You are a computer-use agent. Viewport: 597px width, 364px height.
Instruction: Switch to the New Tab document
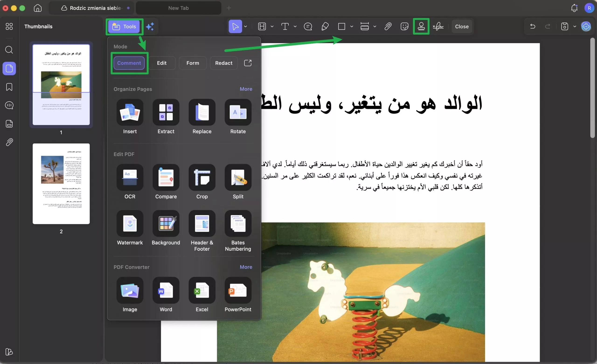coord(178,8)
